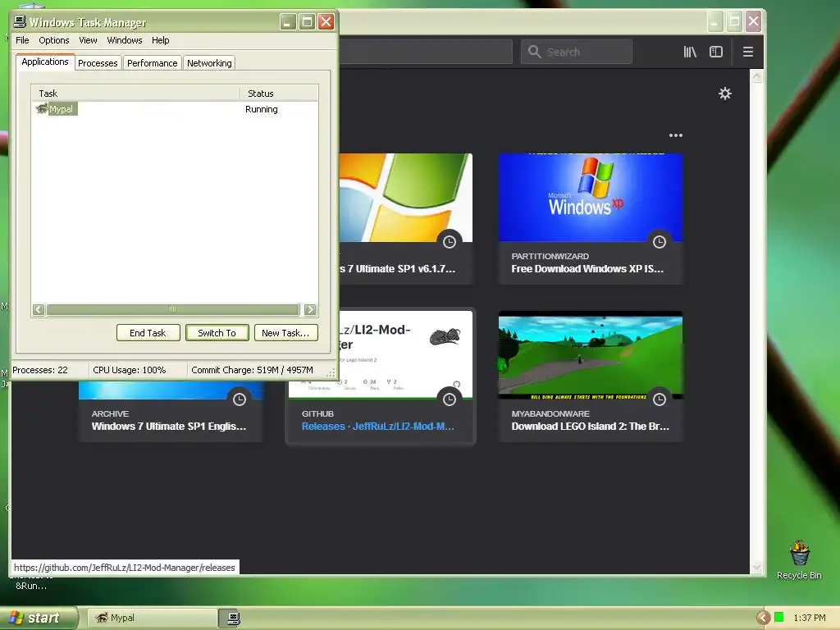Viewport: 840px width, 630px height.
Task: Click browser page scroll down arrow
Action: click(x=756, y=567)
